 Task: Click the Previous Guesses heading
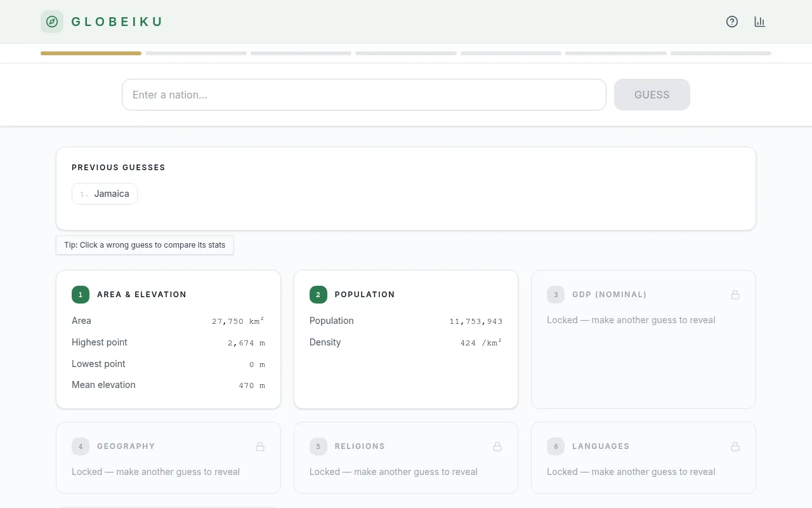(x=119, y=168)
